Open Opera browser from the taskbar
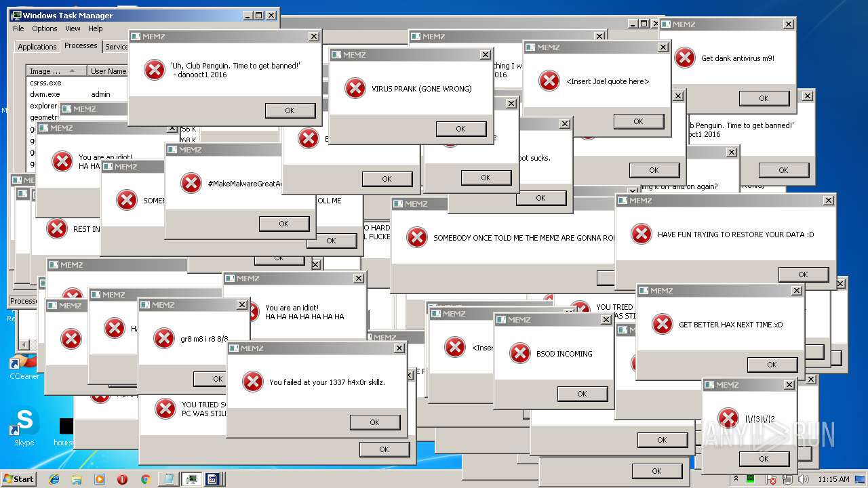 coord(123,479)
